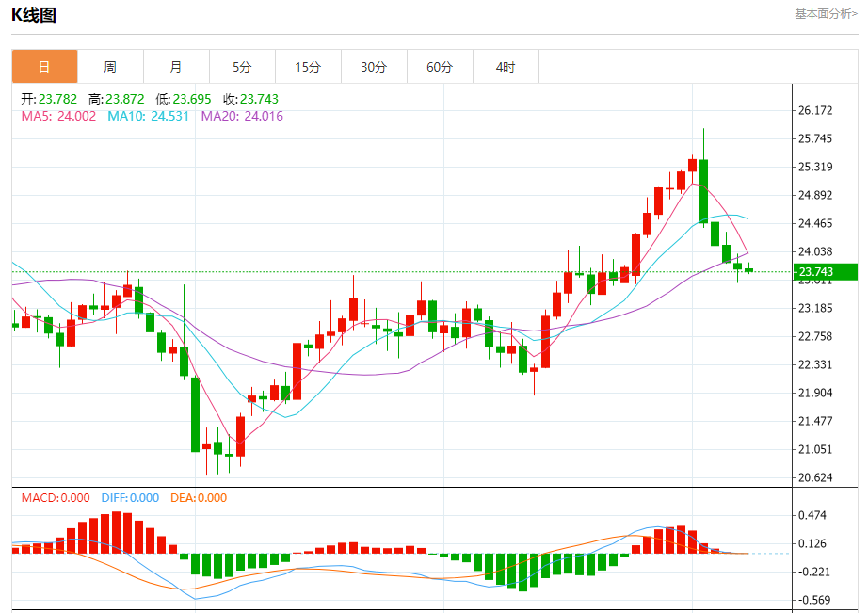Click the tallest red MACD histogram bar
Viewport: 868px width, 613px height.
pos(116,532)
